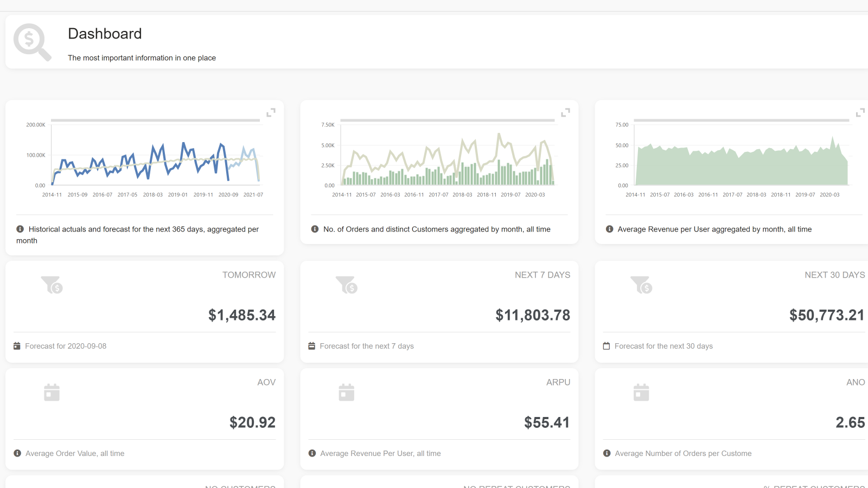Click 'Historical actuals and forecast' description
This screenshot has width=868, height=488.
(138, 235)
